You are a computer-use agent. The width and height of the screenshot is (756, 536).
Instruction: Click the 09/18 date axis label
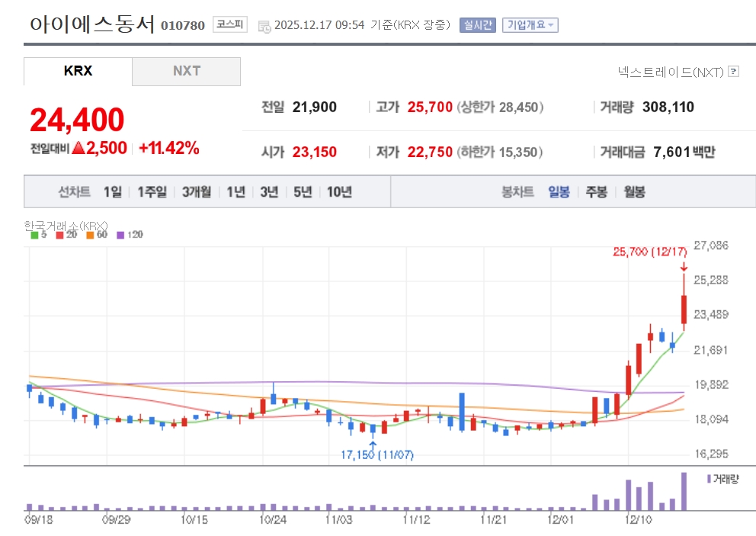[x=39, y=520]
